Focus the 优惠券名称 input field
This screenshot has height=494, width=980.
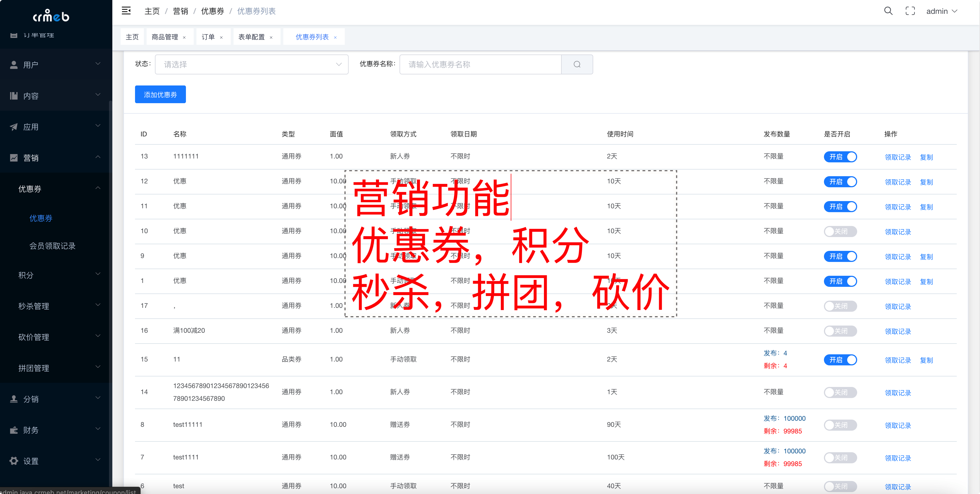tap(480, 64)
